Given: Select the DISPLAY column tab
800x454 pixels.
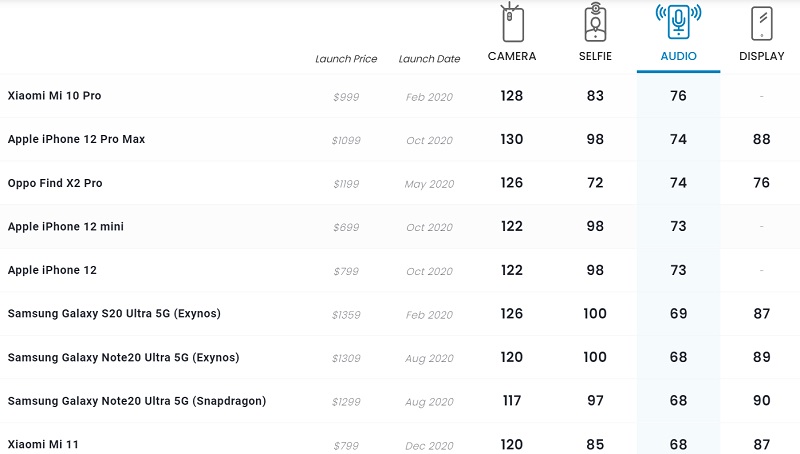Looking at the screenshot, I should pos(762,57).
